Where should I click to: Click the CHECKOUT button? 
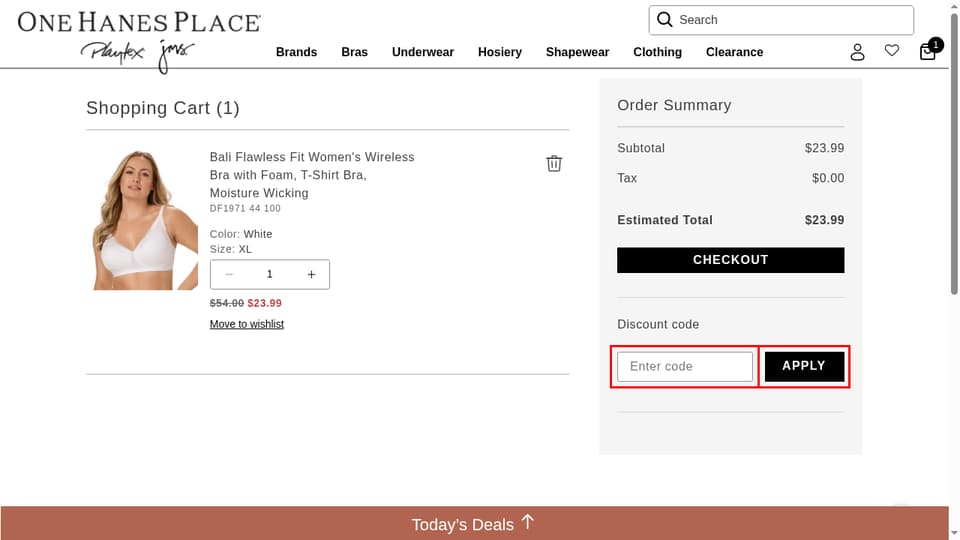pyautogui.click(x=730, y=260)
